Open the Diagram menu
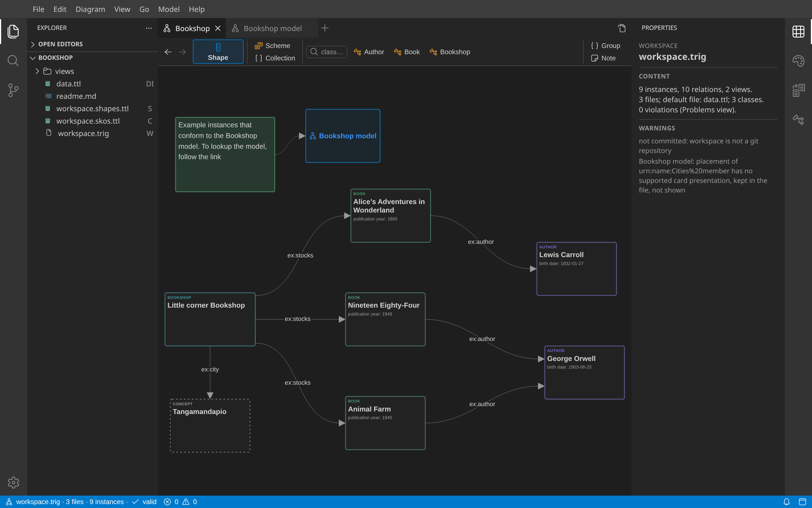This screenshot has height=508, width=812. click(90, 9)
